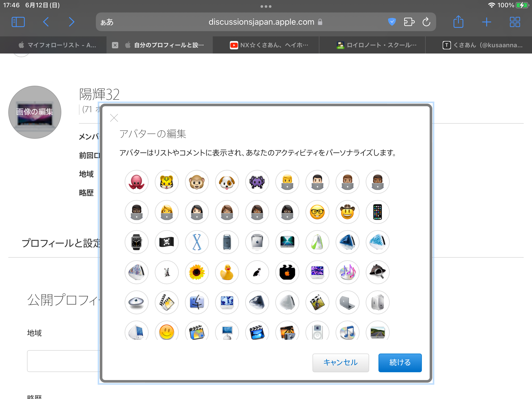The width and height of the screenshot is (532, 399).
Task: Close the avatar edit dialog with X
Action: pyautogui.click(x=114, y=118)
